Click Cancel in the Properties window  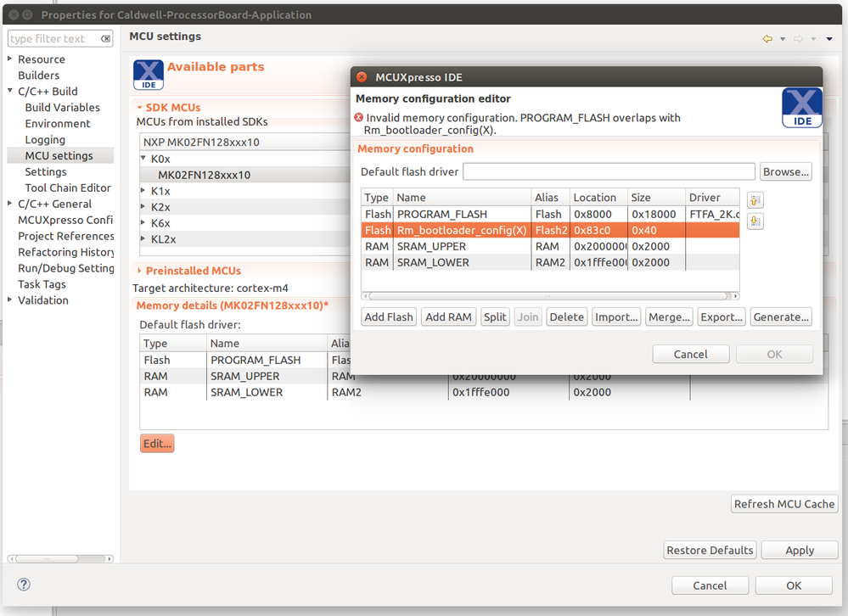[x=710, y=585]
